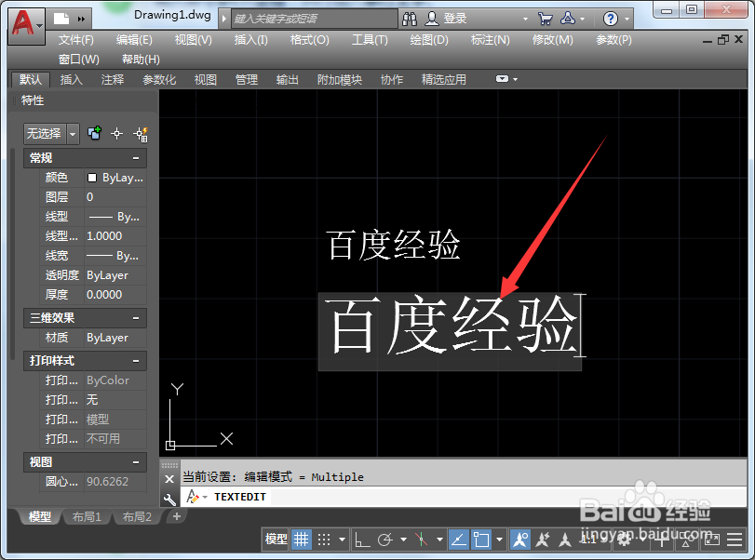Open the AutoCAD application menu button
755x560 pixels.
click(26, 26)
